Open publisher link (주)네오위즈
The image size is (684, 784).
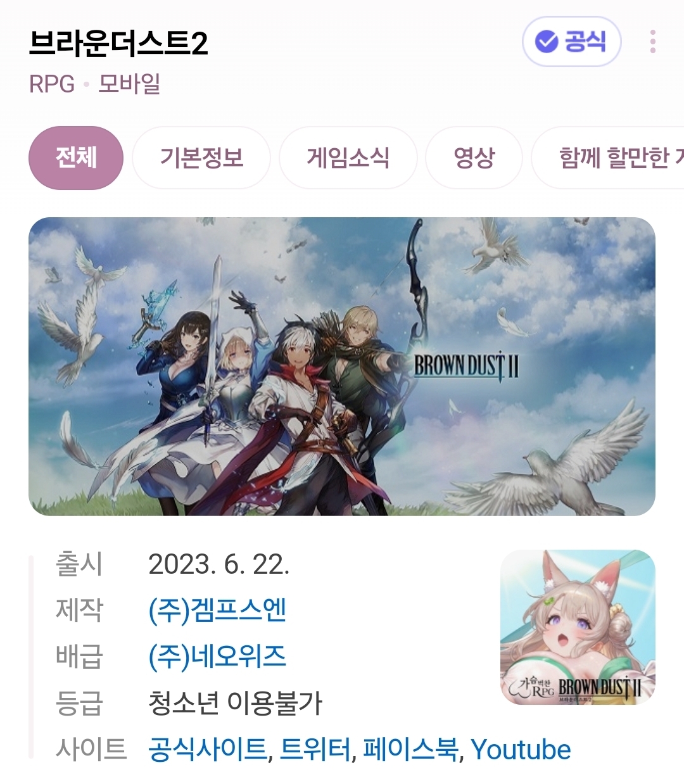(x=217, y=657)
